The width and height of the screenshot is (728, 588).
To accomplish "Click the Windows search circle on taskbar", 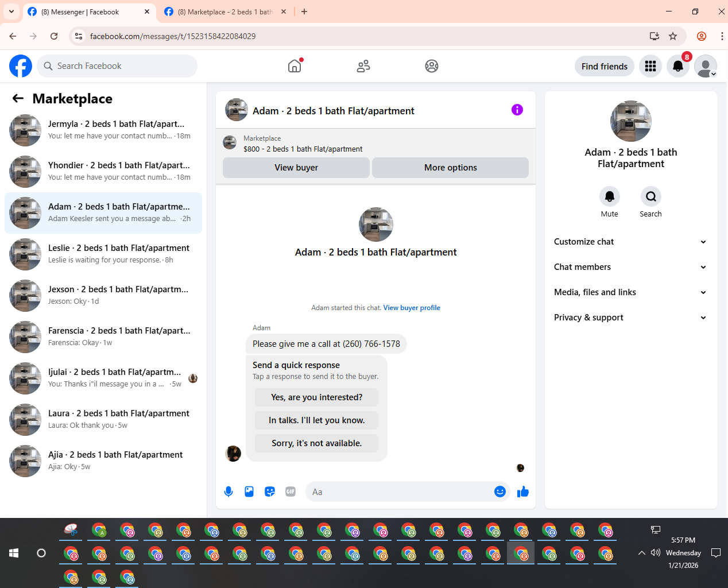I will click(41, 553).
